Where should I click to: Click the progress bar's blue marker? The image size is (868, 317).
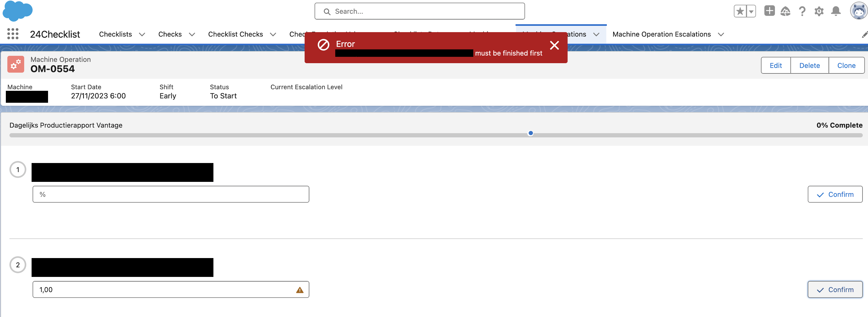[530, 133]
